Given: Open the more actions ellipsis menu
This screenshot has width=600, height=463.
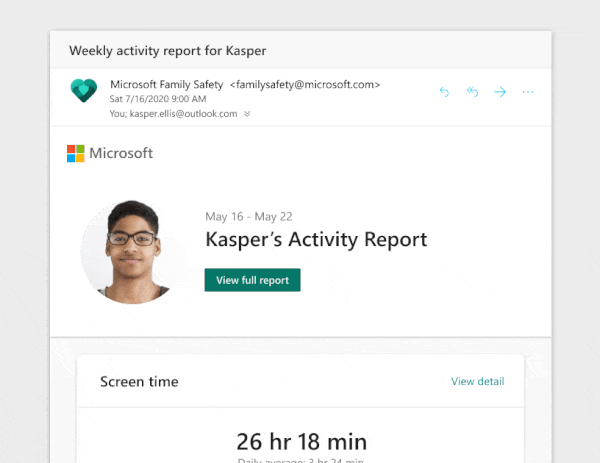Looking at the screenshot, I should (528, 92).
